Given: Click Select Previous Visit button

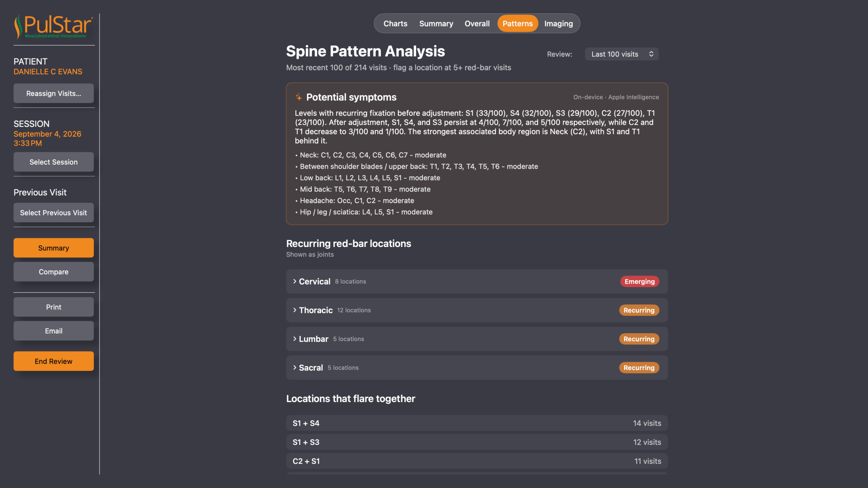Looking at the screenshot, I should [54, 212].
